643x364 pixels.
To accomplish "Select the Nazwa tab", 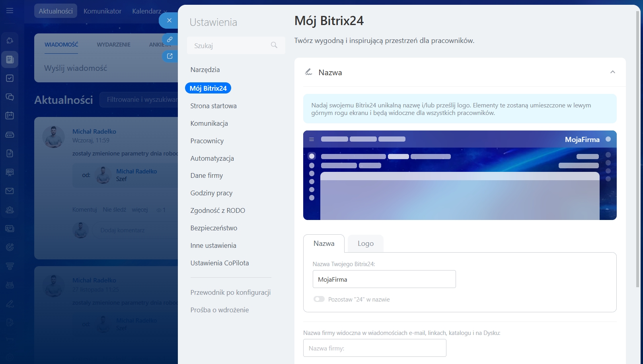I will [324, 243].
